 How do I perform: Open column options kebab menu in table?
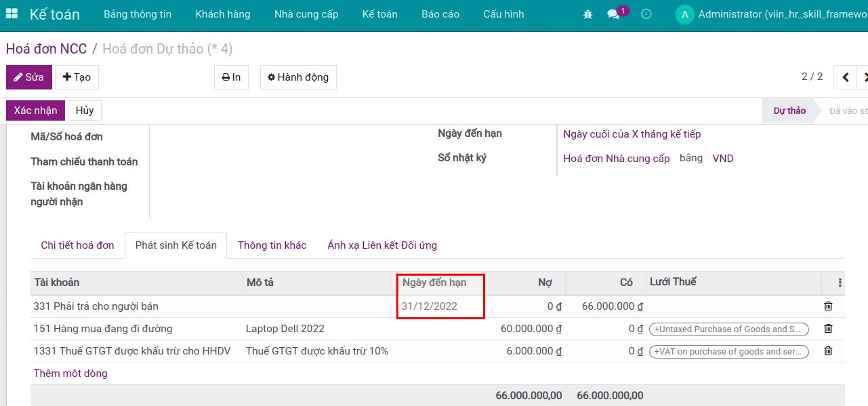click(x=840, y=283)
